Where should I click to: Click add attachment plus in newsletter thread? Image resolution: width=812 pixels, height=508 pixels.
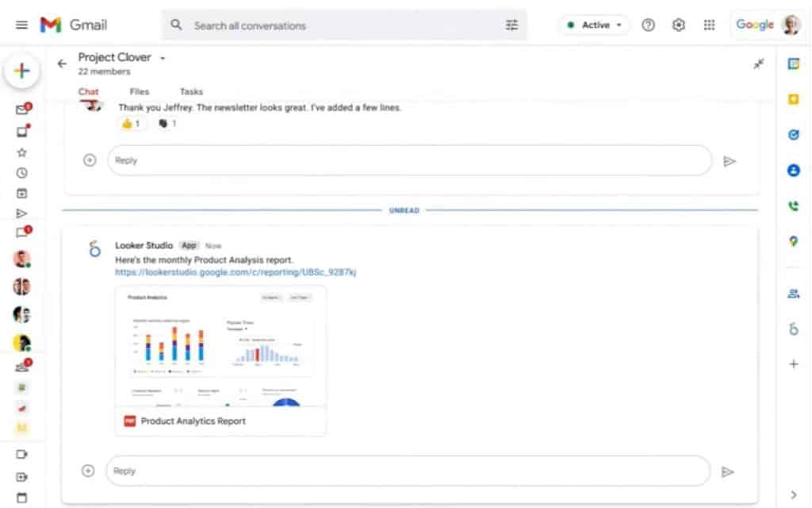coord(90,160)
